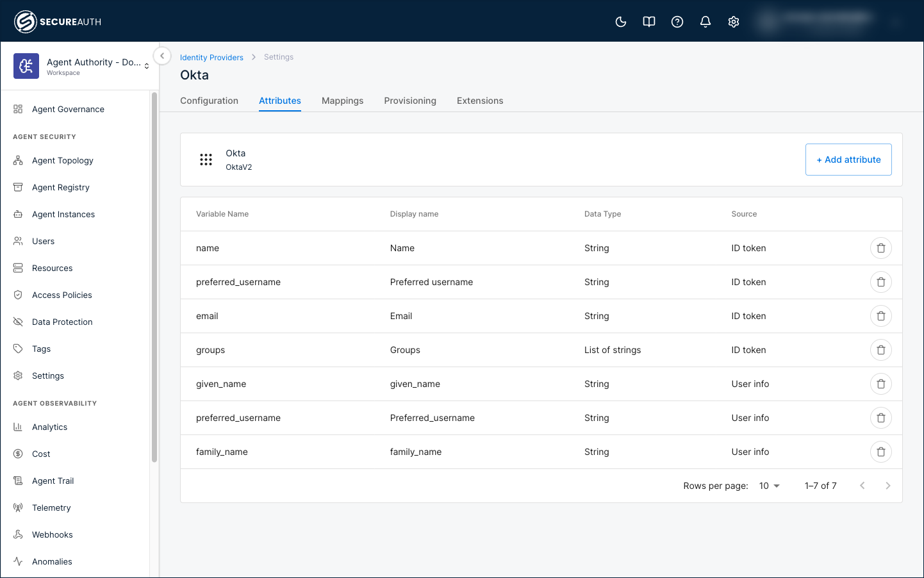The height and width of the screenshot is (578, 924).
Task: Click the Anomalies pulse icon
Action: 18,562
